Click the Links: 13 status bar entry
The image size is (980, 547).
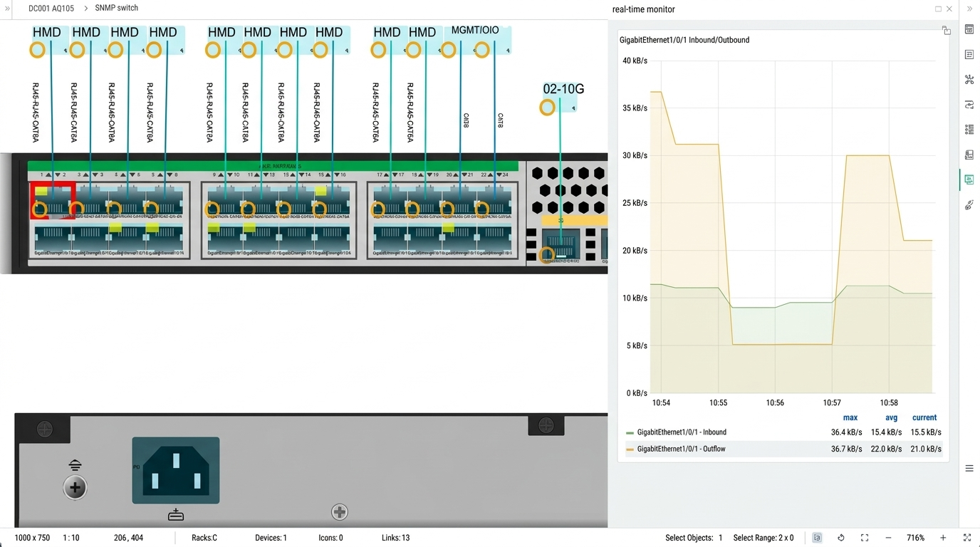[x=395, y=538]
